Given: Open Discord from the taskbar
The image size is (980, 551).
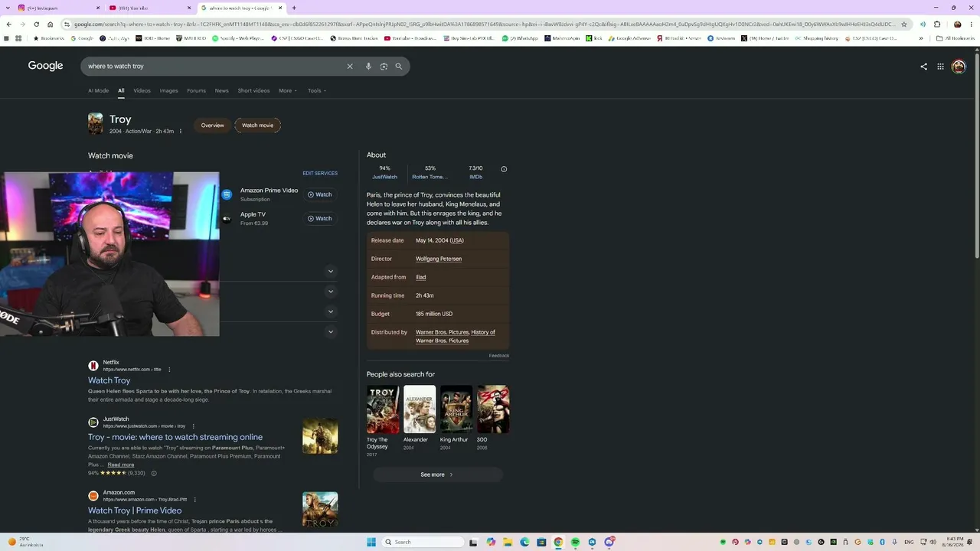Looking at the screenshot, I should pos(609,543).
